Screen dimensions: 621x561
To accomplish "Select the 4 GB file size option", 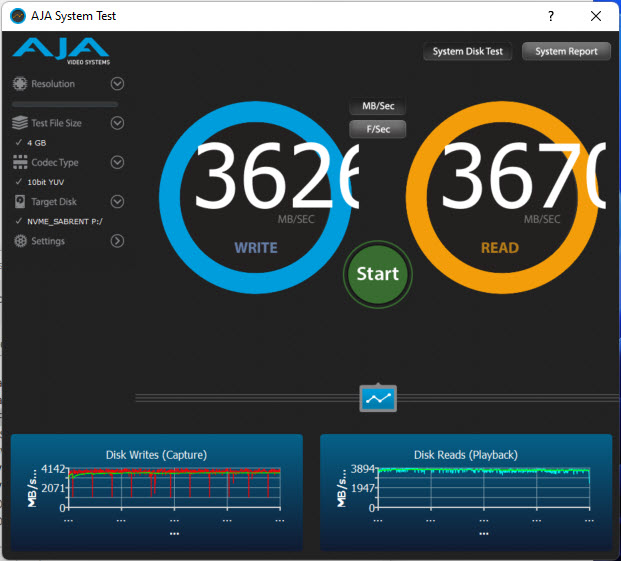I will point(30,143).
